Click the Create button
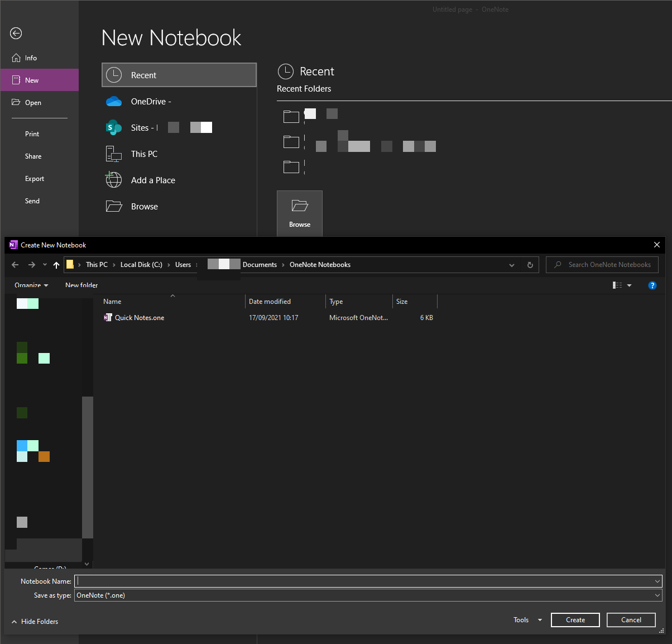 tap(575, 620)
